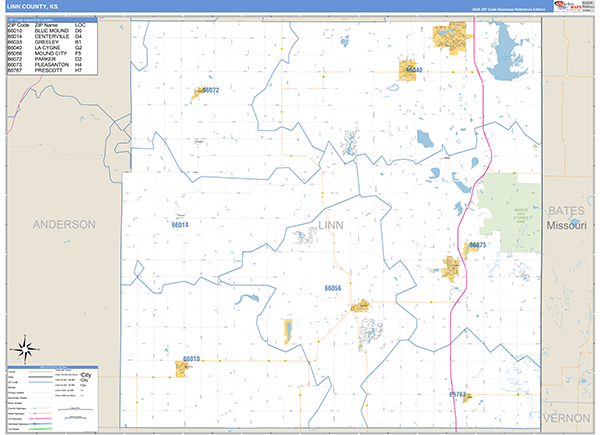600x435 pixels.
Task: Click the green Toll Roads legend line
Action: tap(41, 429)
